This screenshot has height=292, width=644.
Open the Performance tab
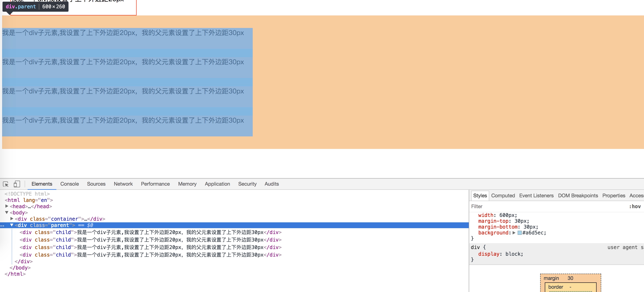point(155,184)
